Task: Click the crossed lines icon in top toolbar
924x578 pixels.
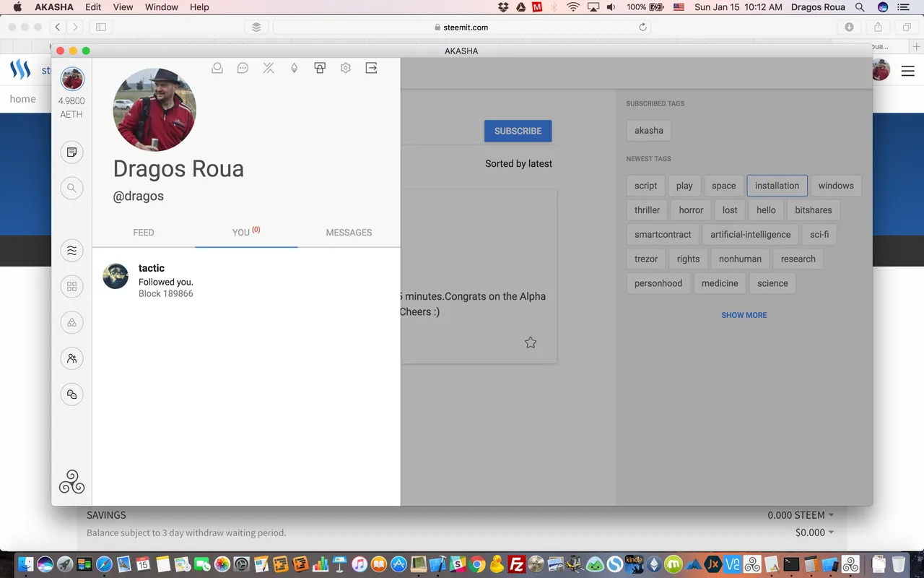Action: [x=269, y=68]
